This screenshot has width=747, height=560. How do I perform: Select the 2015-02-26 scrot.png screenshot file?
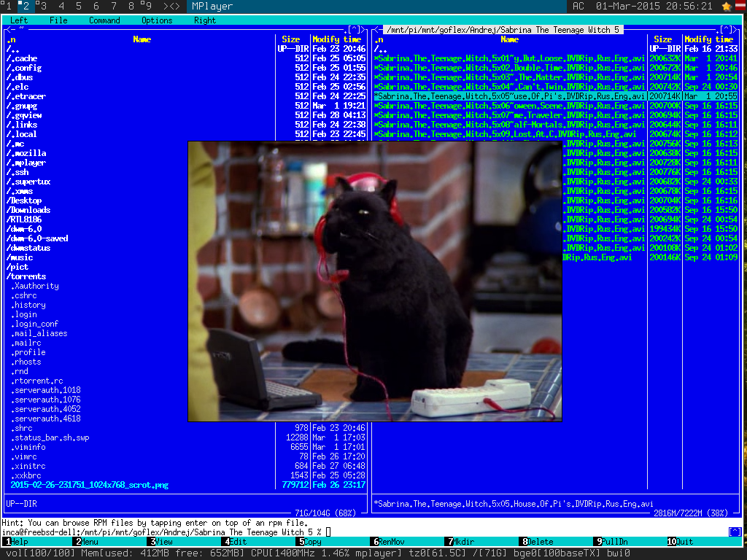(x=186, y=485)
